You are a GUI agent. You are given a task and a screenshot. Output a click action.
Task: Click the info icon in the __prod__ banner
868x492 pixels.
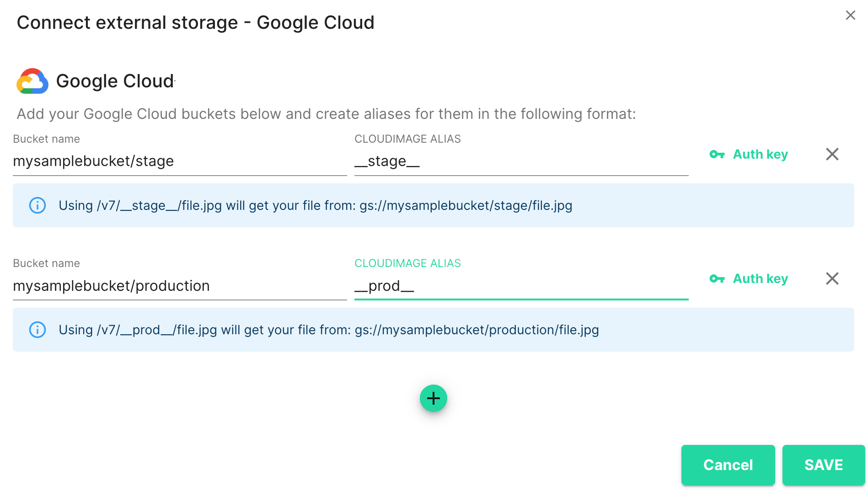click(x=38, y=330)
